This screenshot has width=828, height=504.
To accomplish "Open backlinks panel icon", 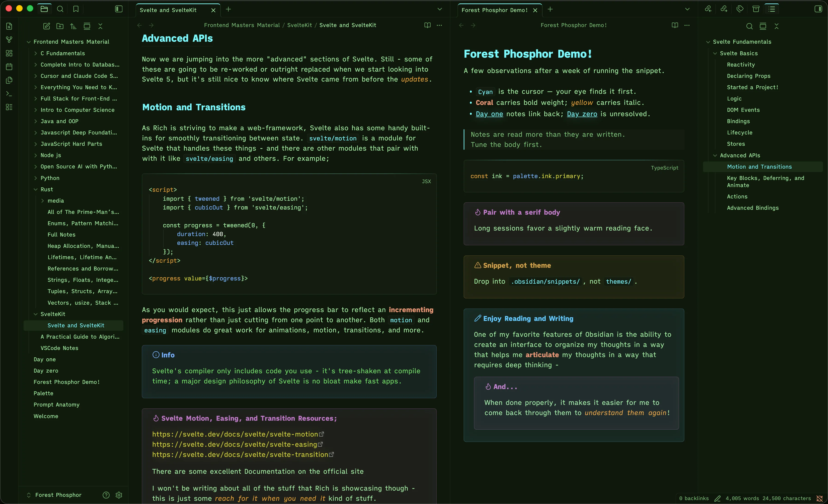I will coord(708,9).
